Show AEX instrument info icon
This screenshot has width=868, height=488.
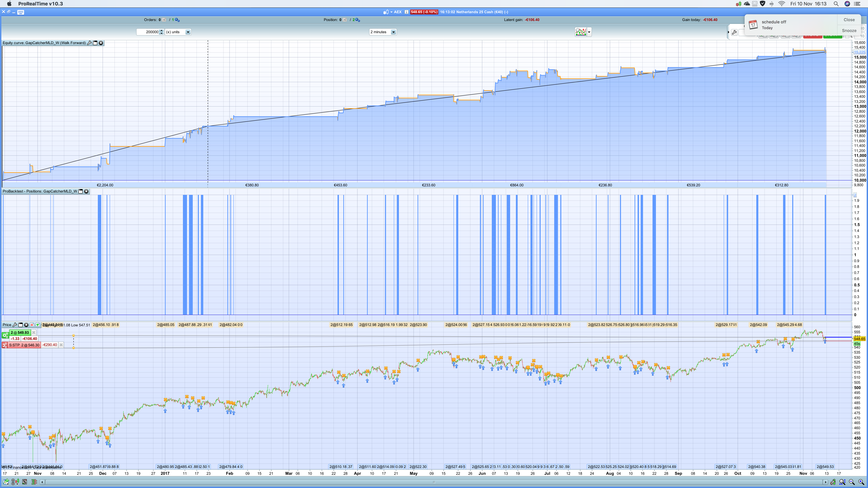point(406,12)
